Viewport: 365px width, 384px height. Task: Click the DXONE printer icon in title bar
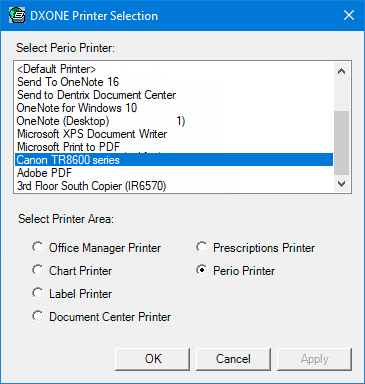coord(17,15)
